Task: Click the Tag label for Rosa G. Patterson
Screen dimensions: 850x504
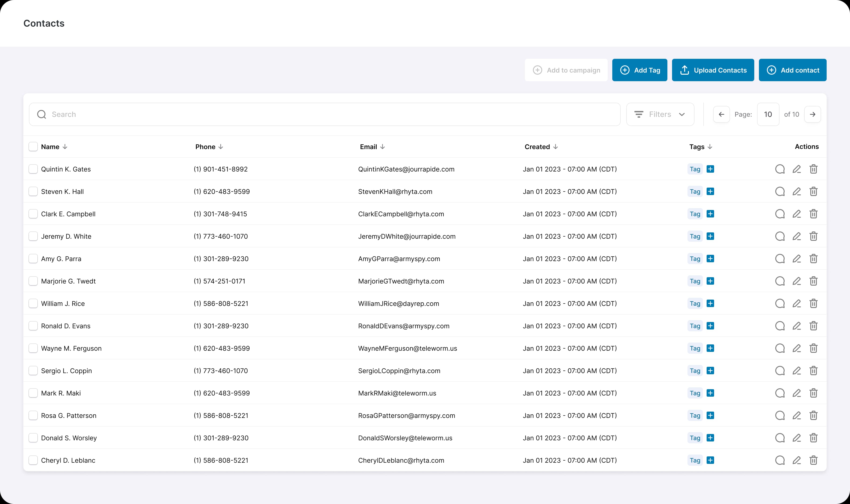Action: (695, 416)
